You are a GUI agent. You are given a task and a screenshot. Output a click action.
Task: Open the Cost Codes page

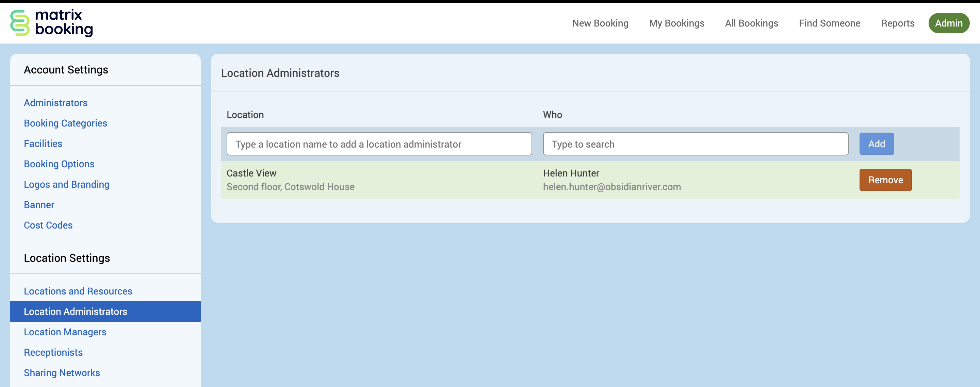[x=48, y=225]
